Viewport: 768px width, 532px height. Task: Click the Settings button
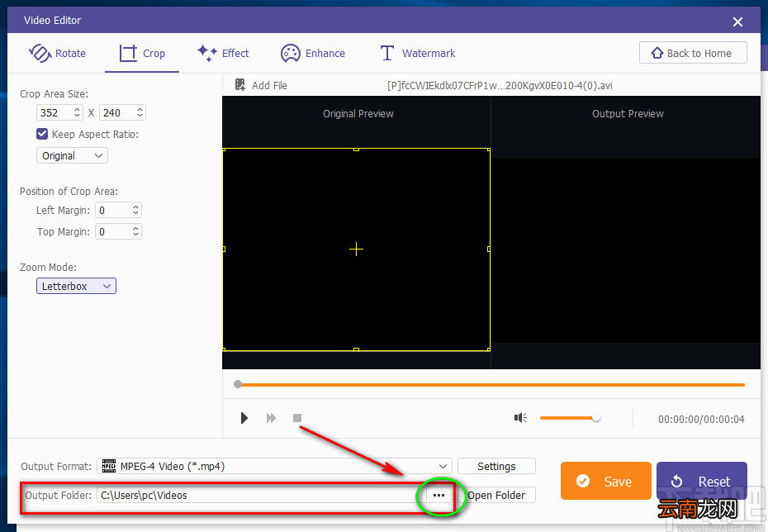[496, 467]
